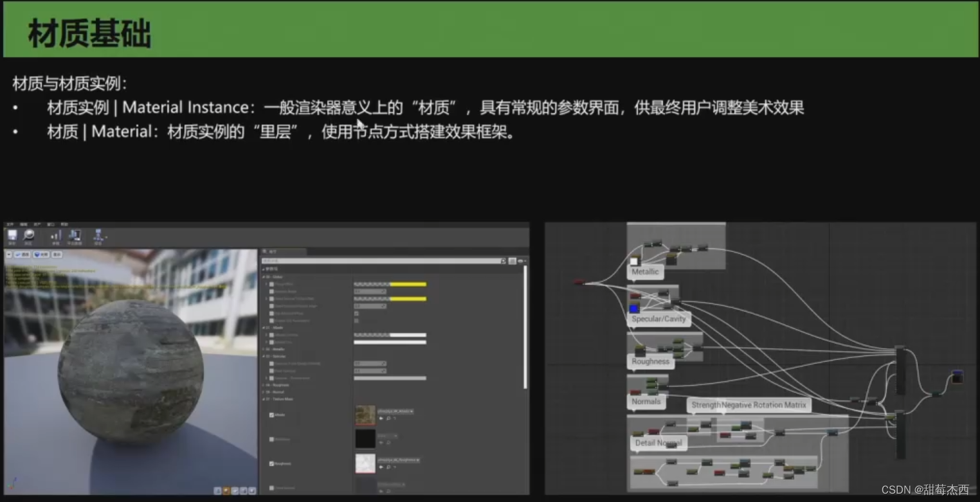Collapse the Texture Maps parameter group
980x502 pixels.
click(263, 399)
